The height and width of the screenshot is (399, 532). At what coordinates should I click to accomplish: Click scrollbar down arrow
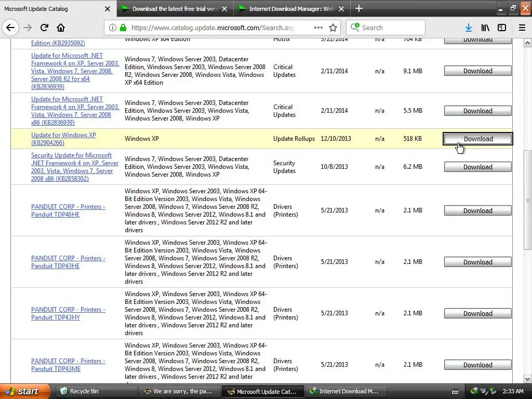(527, 379)
